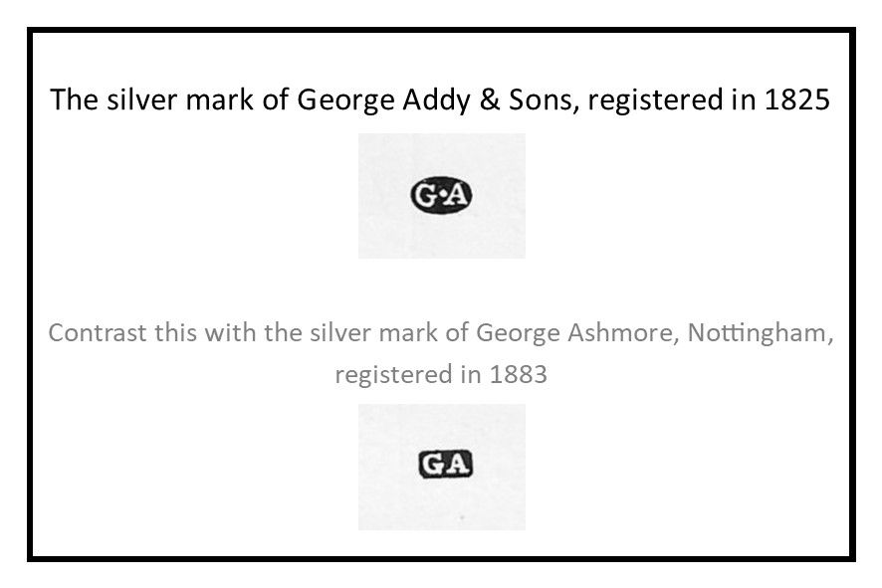Screen dimensions: 882x588
Task: Click the dot between G and A
Action: pos(441,196)
